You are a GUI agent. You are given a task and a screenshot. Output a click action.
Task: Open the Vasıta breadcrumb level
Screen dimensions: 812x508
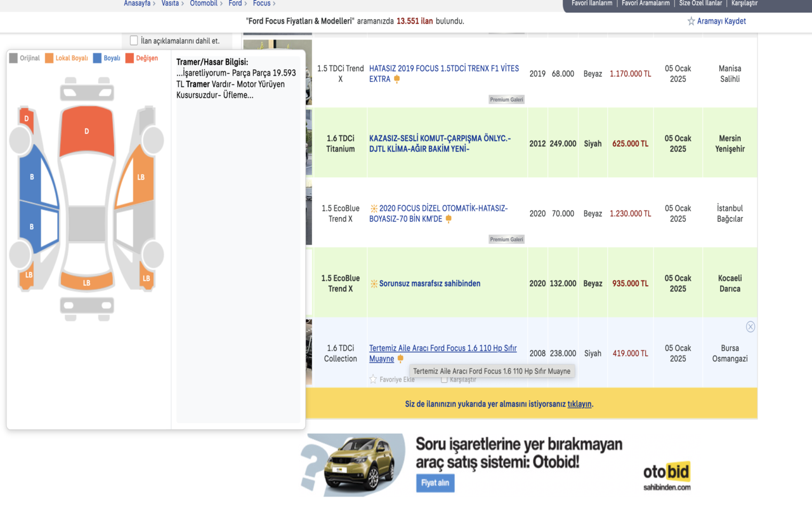[169, 4]
